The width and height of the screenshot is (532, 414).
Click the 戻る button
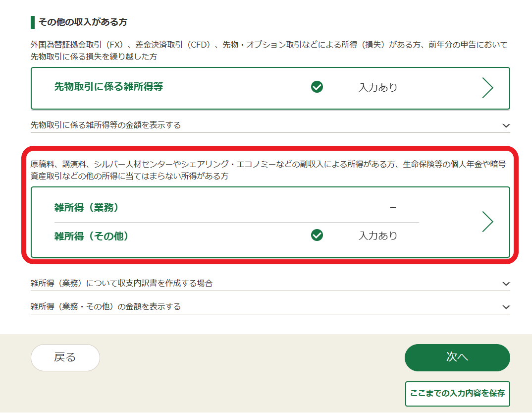pos(65,357)
